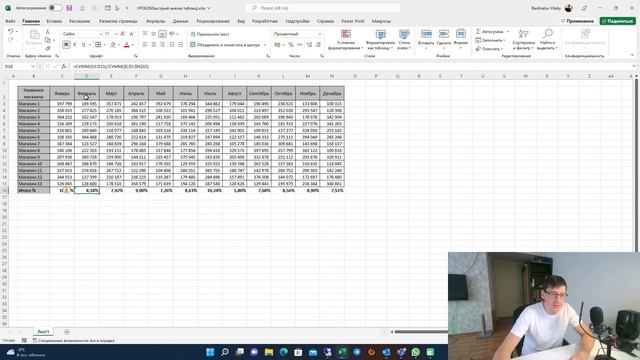This screenshot has width=640, height=360.
Task: Open the Merge and Center dropdown arrow
Action: [x=264, y=45]
